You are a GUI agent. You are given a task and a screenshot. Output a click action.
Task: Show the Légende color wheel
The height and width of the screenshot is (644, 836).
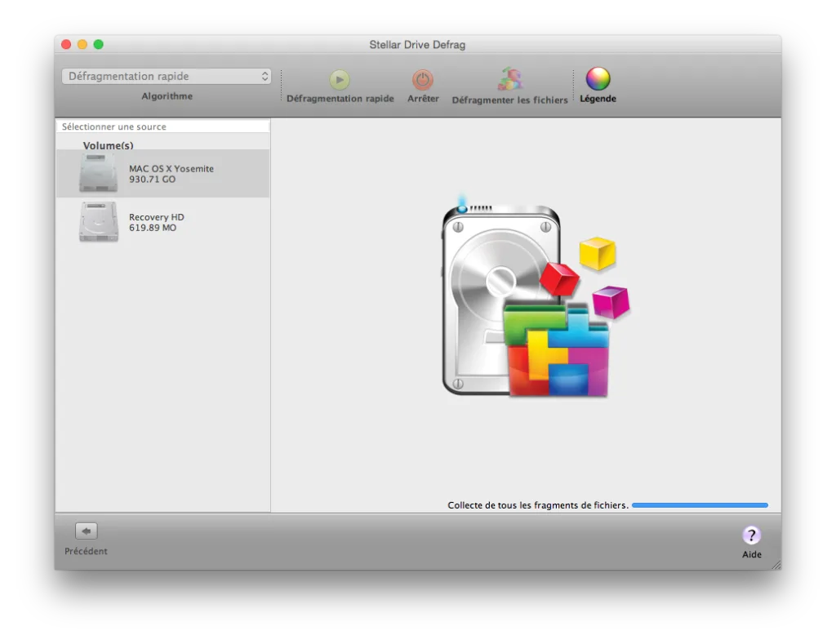click(x=598, y=79)
